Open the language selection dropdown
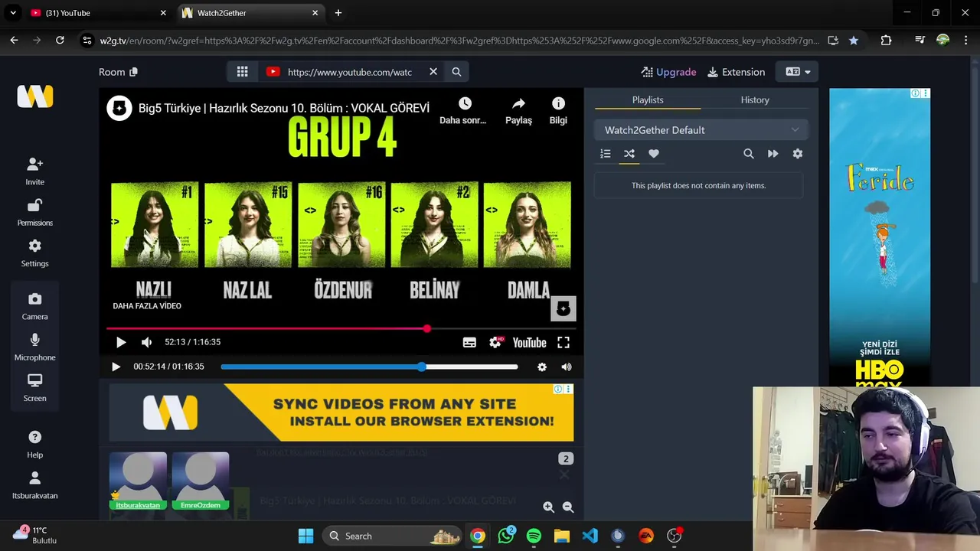This screenshot has height=551, width=980. click(798, 72)
